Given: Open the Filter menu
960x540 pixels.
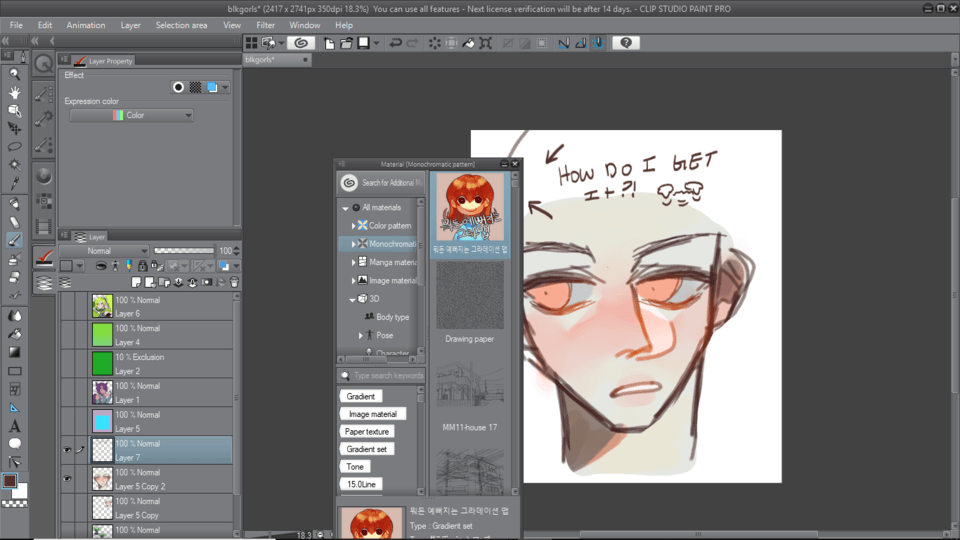Looking at the screenshot, I should tap(265, 25).
